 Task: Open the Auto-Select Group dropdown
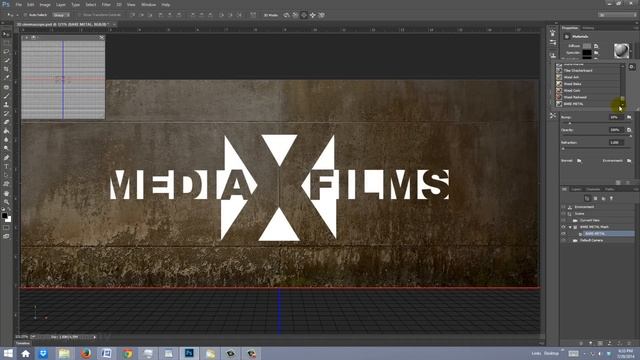pyautogui.click(x=61, y=15)
